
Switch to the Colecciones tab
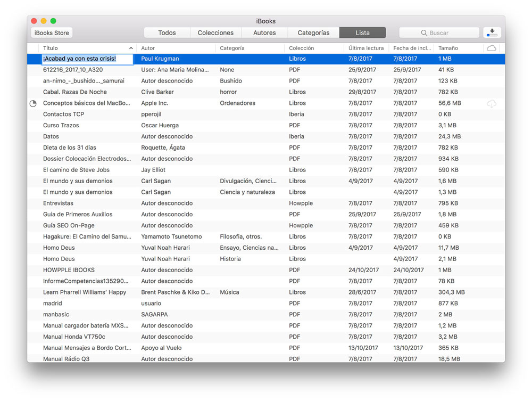coord(215,33)
